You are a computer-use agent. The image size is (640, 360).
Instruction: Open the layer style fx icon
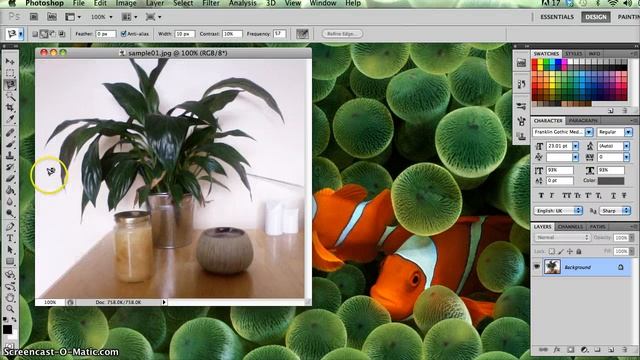tap(557, 350)
